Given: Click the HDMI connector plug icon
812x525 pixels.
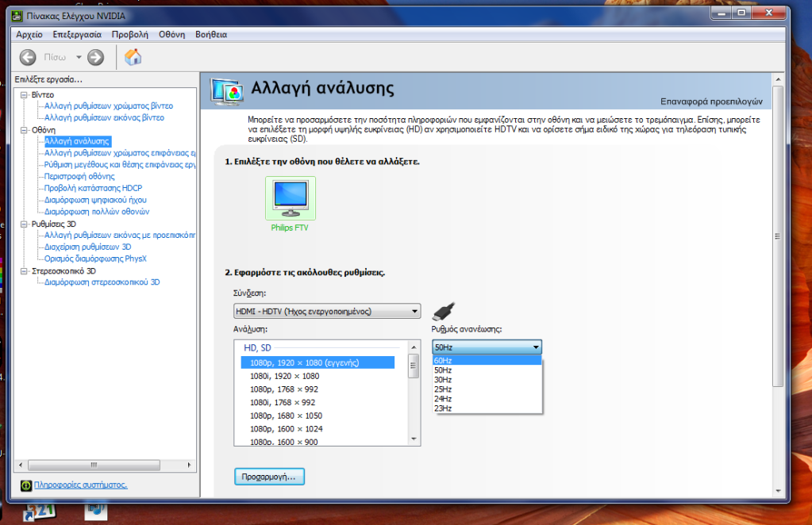Looking at the screenshot, I should [444, 312].
